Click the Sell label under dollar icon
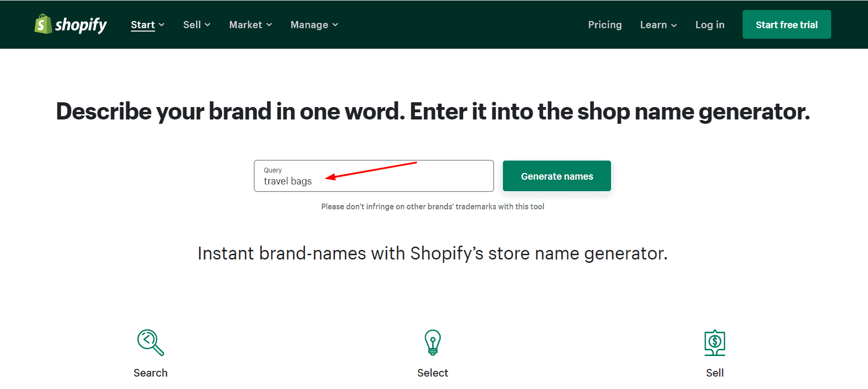This screenshot has width=868, height=389. pos(714,373)
